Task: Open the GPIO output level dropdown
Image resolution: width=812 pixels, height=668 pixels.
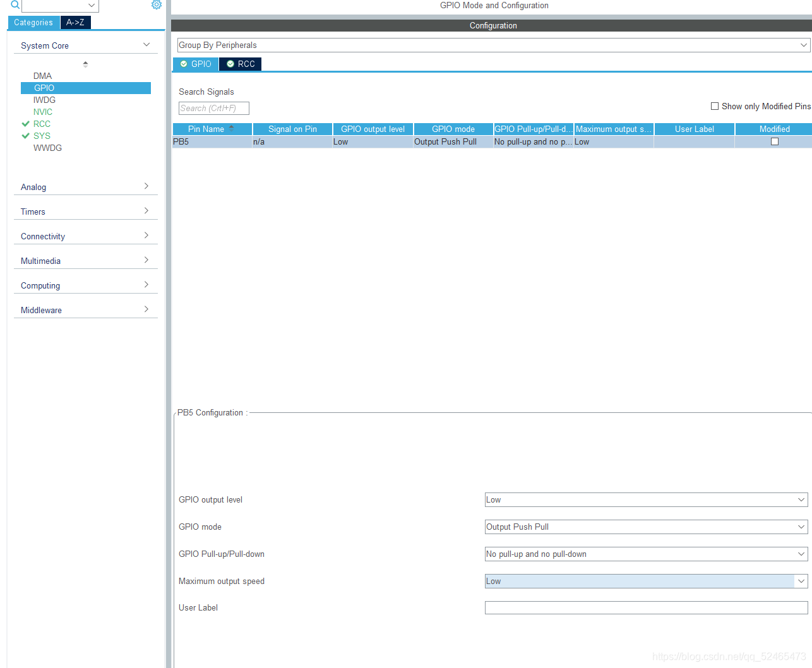Action: point(646,499)
